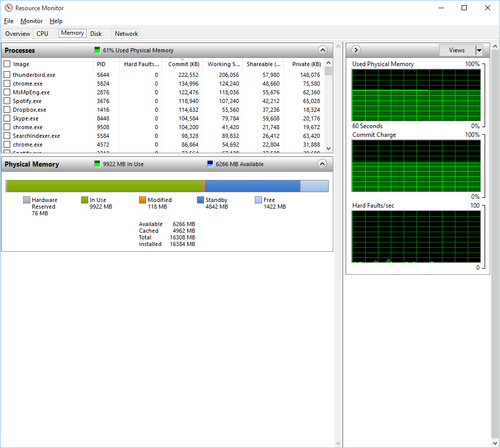Viewport: 500px width, 448px height.
Task: Click the Standby blue segment of memory bar
Action: point(252,186)
